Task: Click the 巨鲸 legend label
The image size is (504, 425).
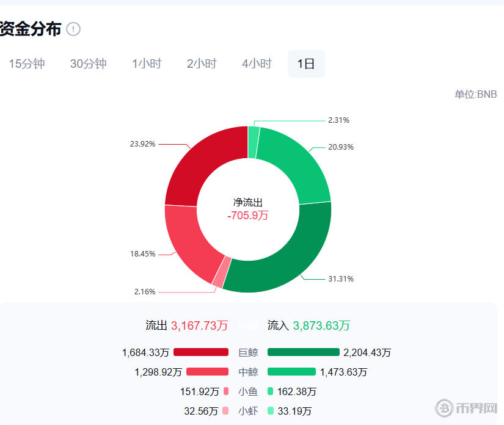Action: [248, 352]
